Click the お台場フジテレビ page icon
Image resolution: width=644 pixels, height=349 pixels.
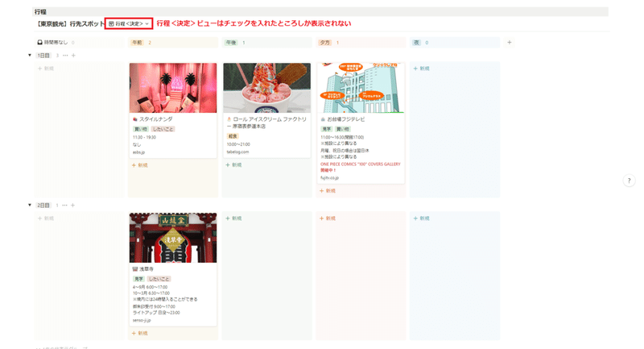tap(323, 119)
